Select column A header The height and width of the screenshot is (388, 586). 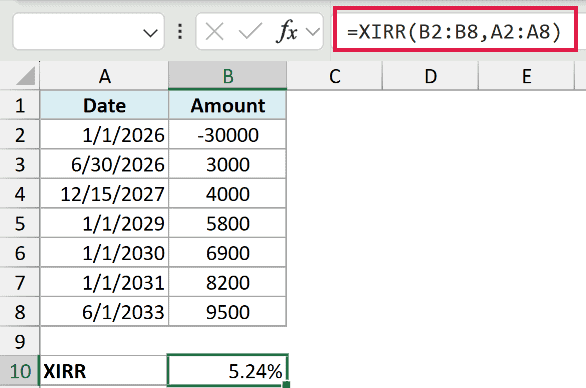pos(104,76)
